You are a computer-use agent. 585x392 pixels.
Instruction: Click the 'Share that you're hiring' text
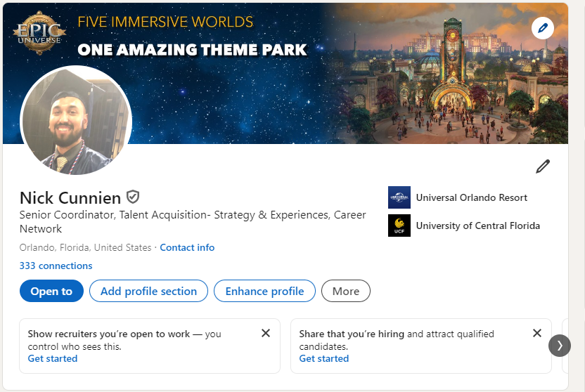pos(352,334)
